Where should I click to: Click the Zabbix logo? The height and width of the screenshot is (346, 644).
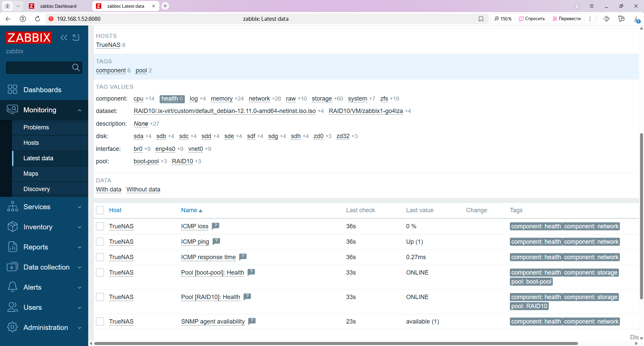pos(29,38)
